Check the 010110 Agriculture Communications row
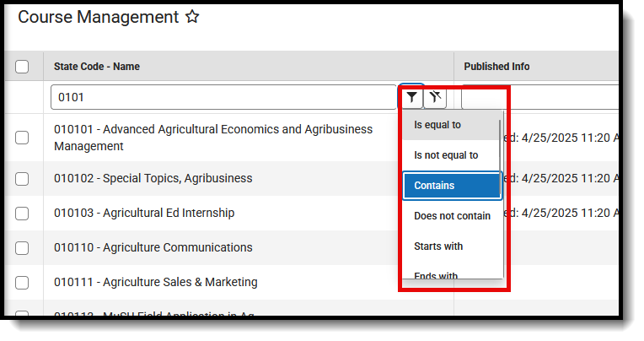This screenshot has width=644, height=341. click(x=22, y=248)
